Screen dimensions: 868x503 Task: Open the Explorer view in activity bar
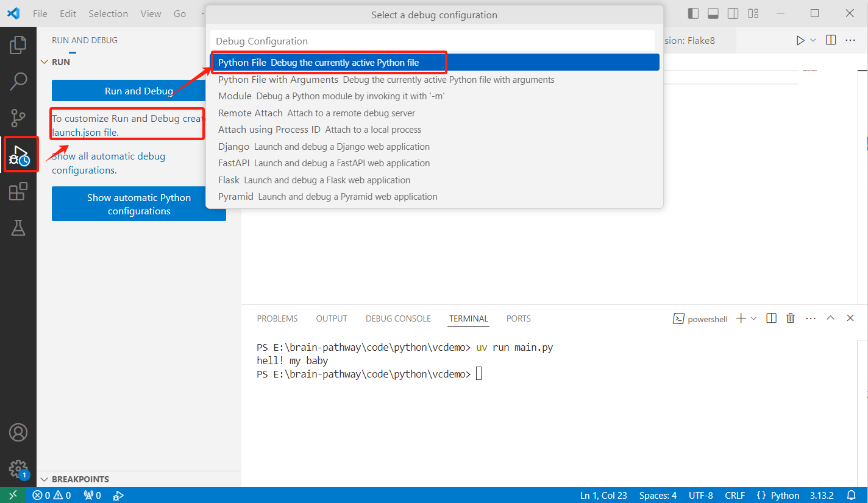18,44
